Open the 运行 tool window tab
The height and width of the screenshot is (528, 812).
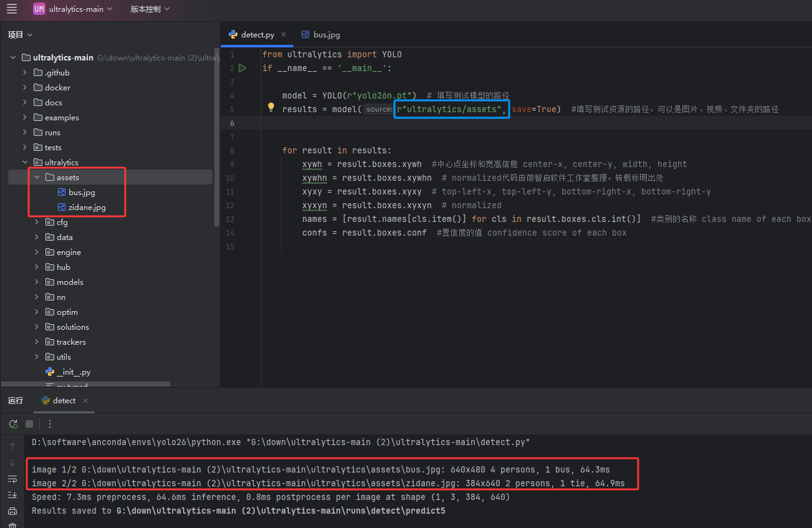click(x=16, y=401)
